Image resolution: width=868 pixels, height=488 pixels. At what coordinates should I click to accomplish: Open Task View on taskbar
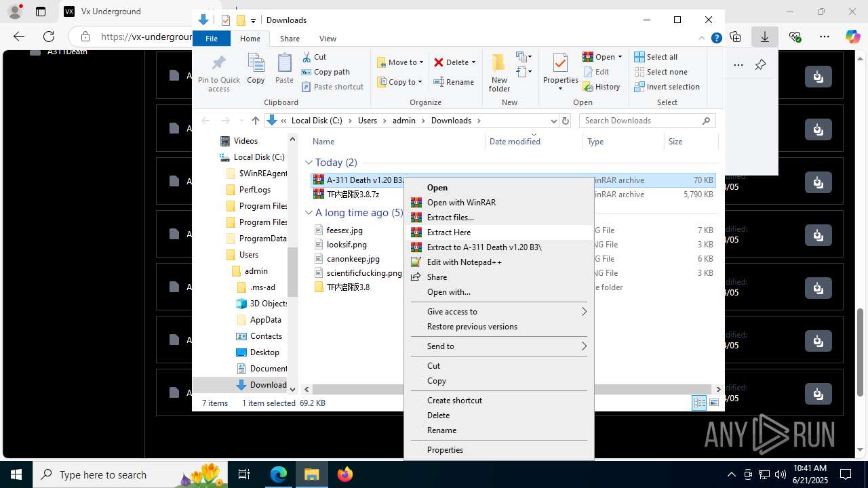pos(244,474)
